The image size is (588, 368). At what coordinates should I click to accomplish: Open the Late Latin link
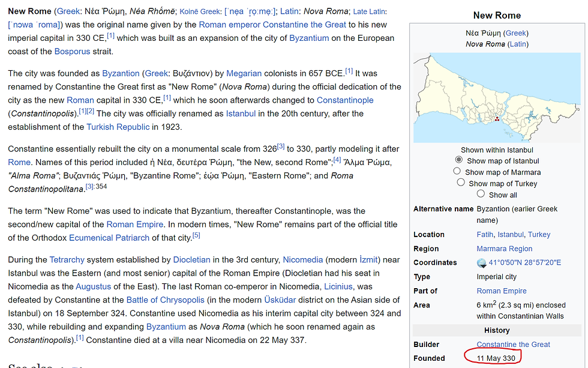(x=369, y=11)
